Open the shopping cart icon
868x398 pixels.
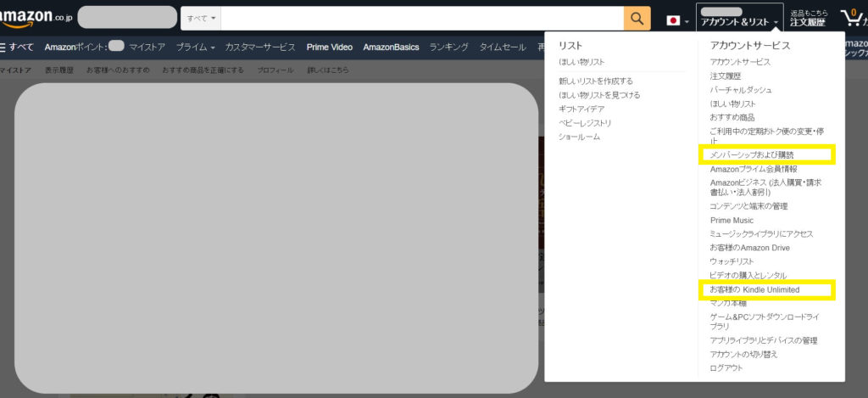pos(854,18)
